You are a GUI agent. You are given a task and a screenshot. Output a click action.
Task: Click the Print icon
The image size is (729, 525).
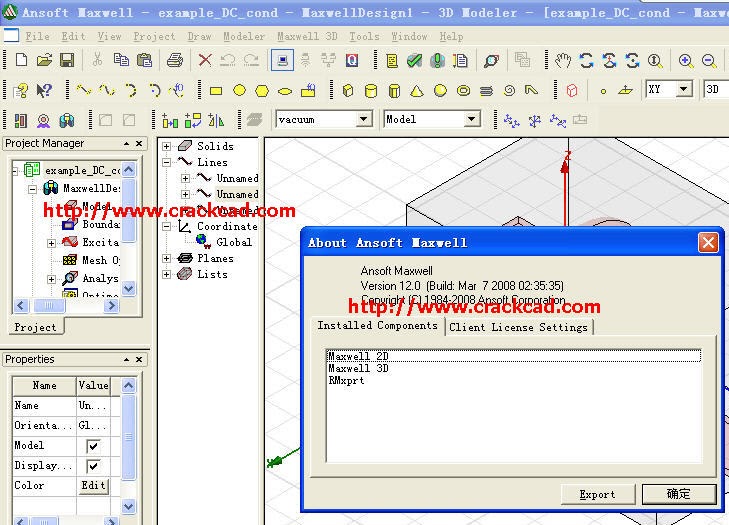175,60
